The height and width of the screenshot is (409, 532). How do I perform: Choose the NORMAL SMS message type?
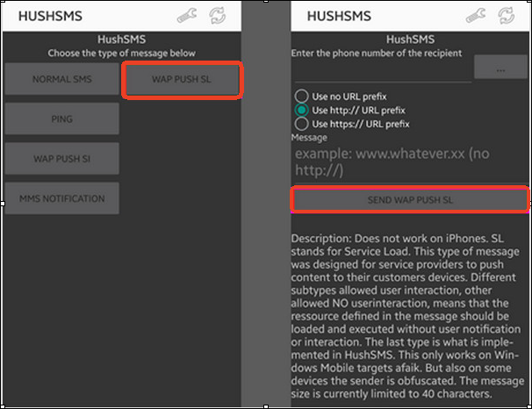point(62,79)
